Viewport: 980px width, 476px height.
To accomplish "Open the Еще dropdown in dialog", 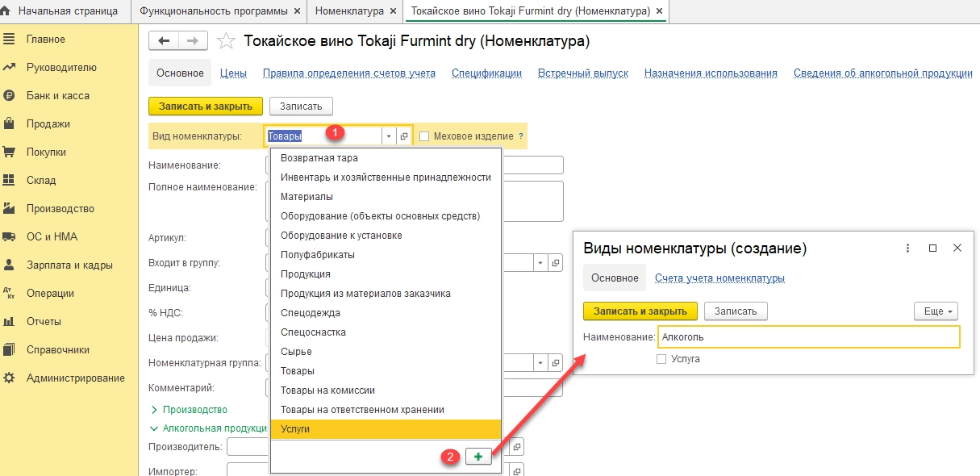I will pyautogui.click(x=936, y=311).
